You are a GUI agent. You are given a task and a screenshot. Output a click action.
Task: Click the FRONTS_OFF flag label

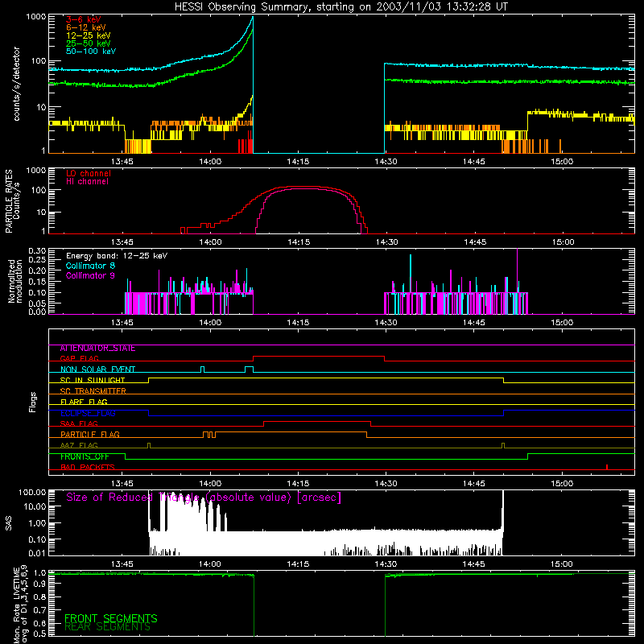tap(85, 456)
